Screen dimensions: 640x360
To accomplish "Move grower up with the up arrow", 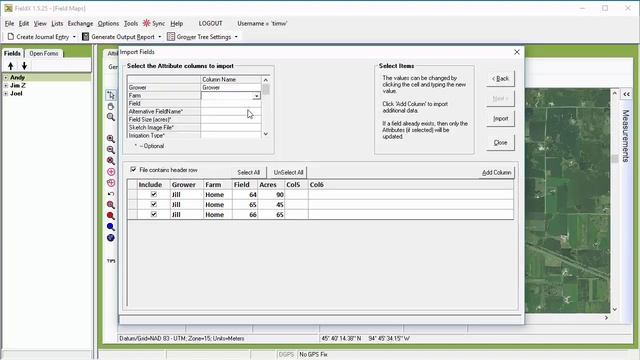I will coord(11,66).
